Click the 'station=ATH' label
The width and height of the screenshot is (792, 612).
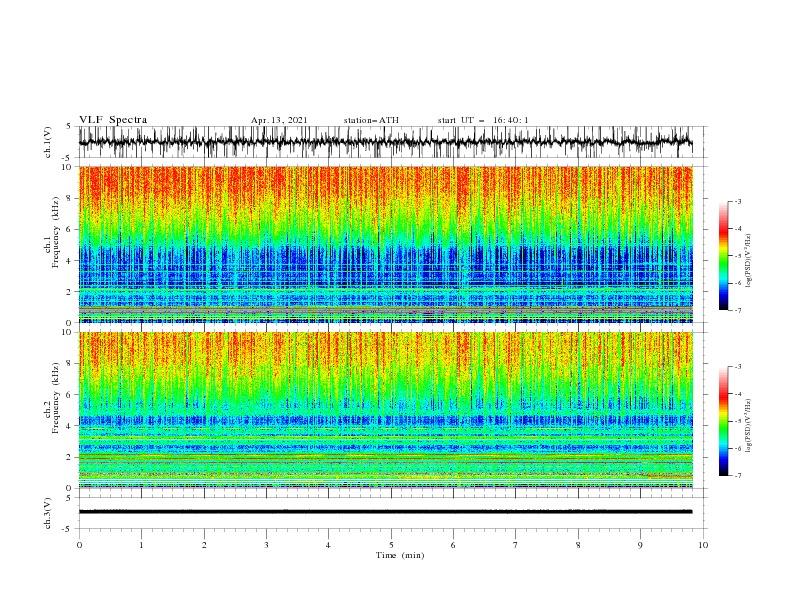tap(371, 120)
